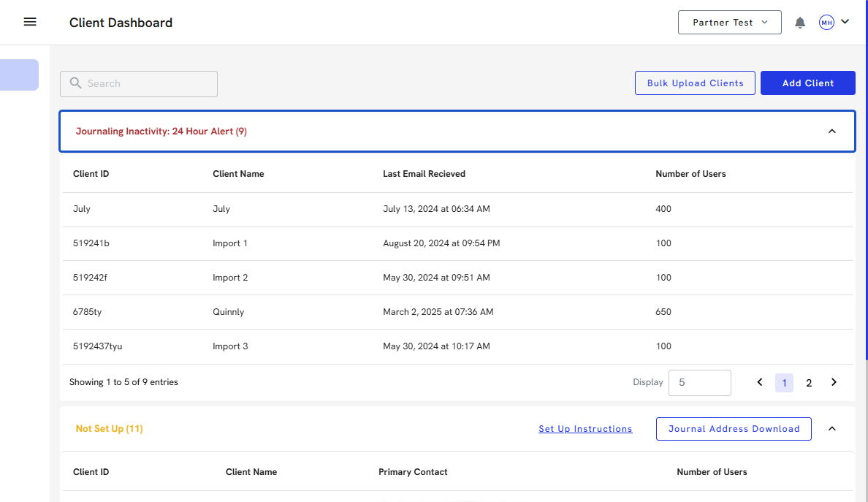Open the Set Up Instructions link
Image resolution: width=868 pixels, height=502 pixels.
(585, 429)
